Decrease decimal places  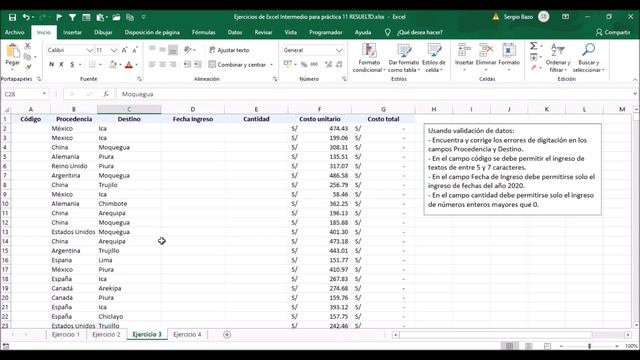(x=339, y=64)
